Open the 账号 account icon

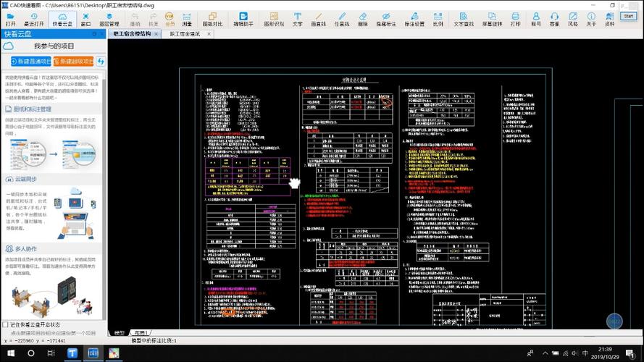coord(536,20)
